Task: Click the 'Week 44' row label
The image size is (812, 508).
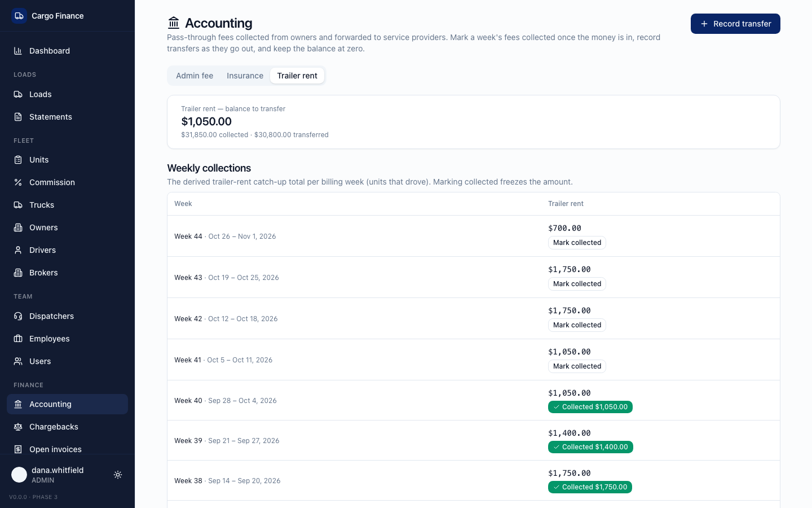Action: [x=188, y=237]
